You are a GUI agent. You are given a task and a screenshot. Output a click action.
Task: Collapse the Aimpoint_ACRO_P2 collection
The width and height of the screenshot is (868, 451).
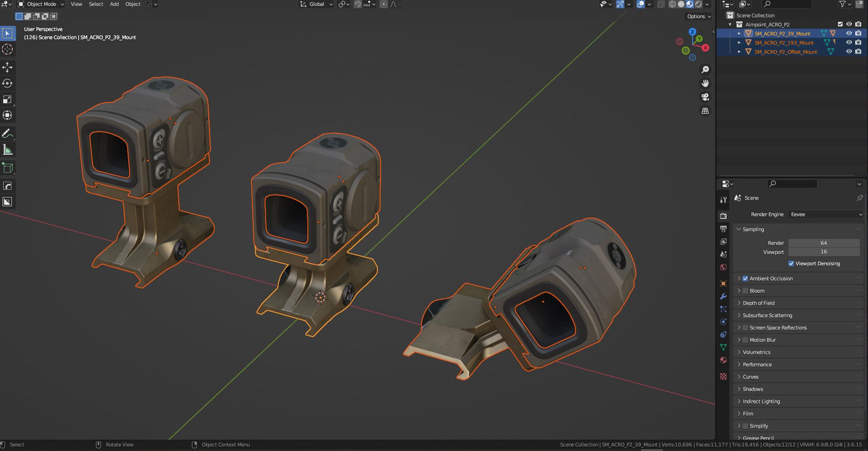730,24
